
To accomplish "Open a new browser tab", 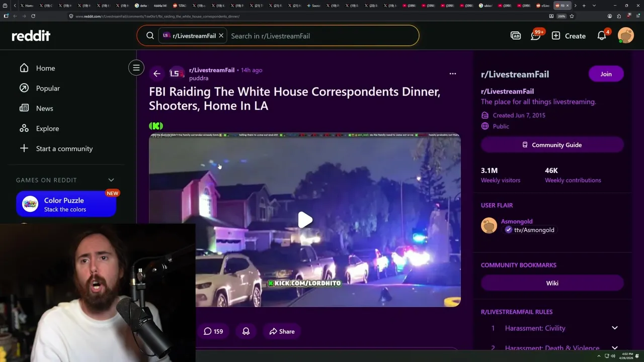I will [x=584, y=6].
